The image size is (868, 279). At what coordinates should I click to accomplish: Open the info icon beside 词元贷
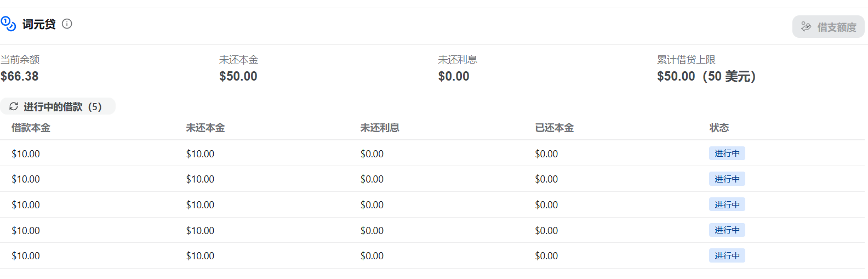pyautogui.click(x=67, y=24)
